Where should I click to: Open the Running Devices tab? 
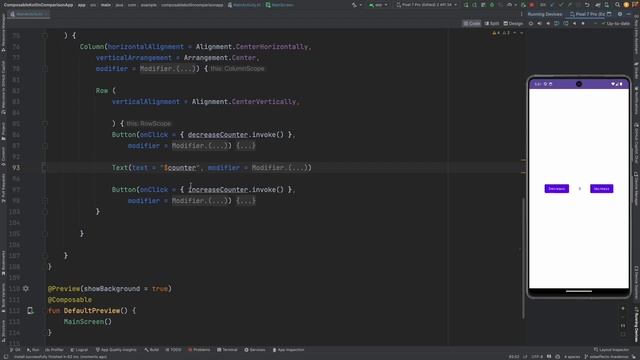point(544,14)
